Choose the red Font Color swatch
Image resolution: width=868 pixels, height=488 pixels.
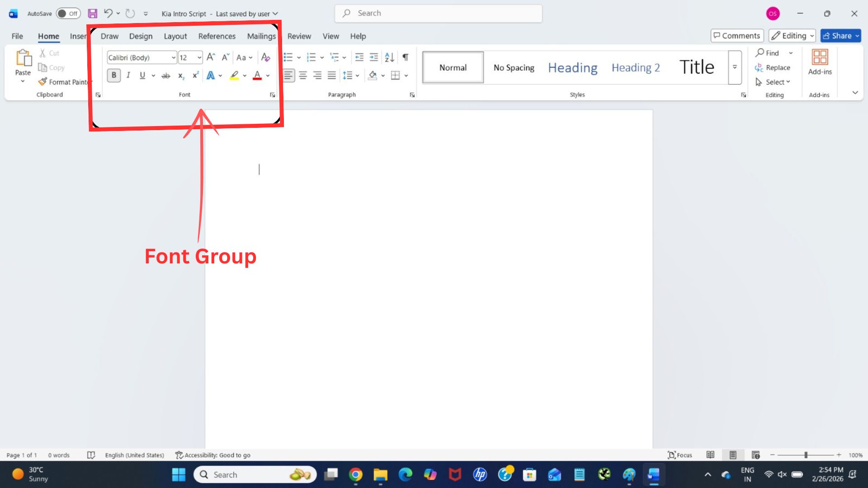click(x=257, y=75)
